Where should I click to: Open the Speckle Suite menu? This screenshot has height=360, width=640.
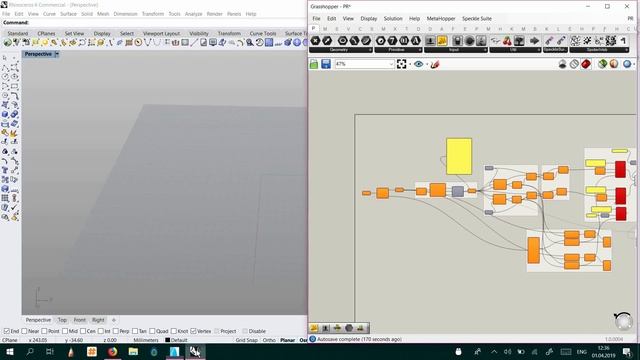point(477,18)
